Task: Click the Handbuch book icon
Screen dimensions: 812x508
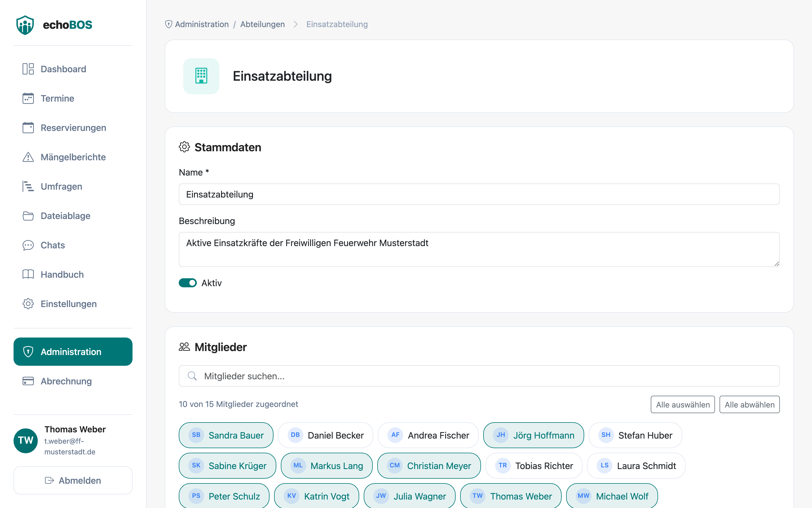Action: coord(28,275)
